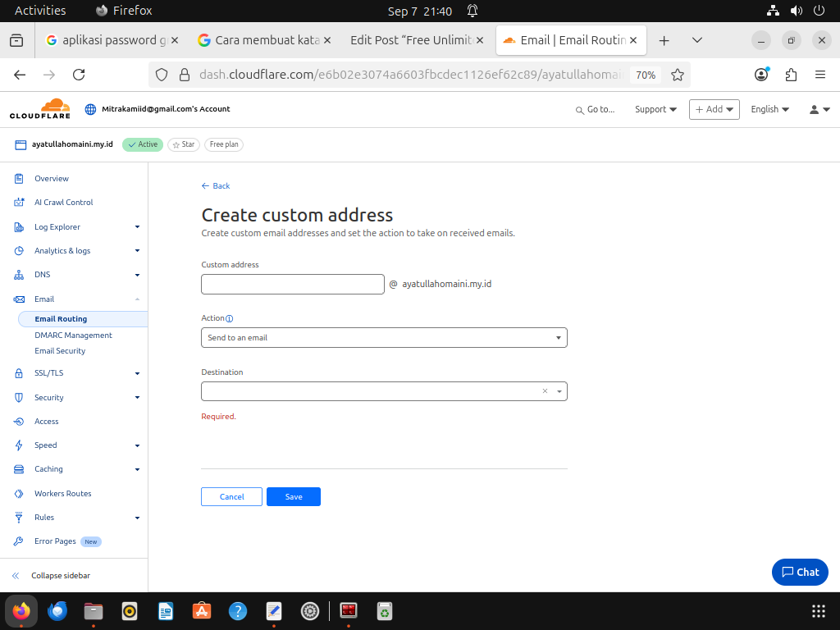This screenshot has height=630, width=840.
Task: Toggle the Star badge for the domain
Action: click(184, 144)
